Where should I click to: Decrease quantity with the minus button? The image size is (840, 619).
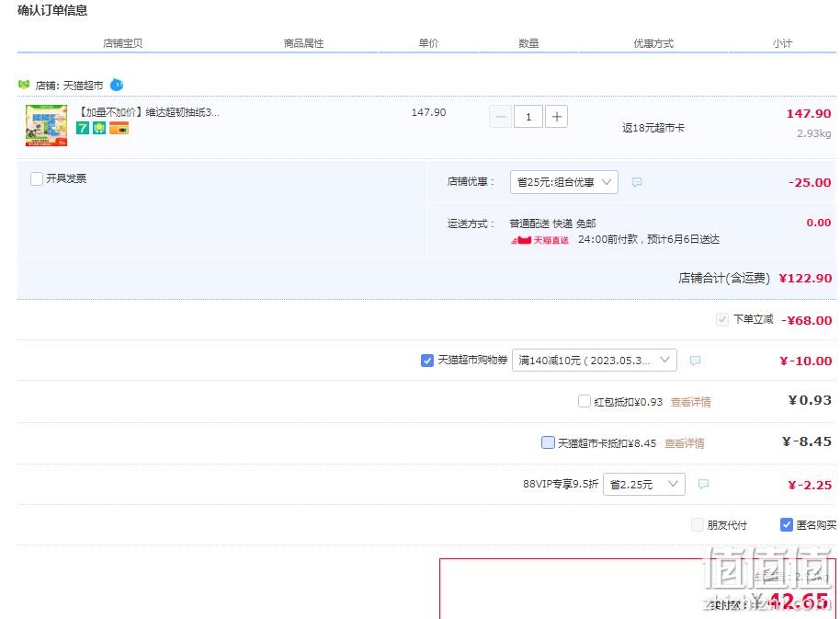[500, 116]
